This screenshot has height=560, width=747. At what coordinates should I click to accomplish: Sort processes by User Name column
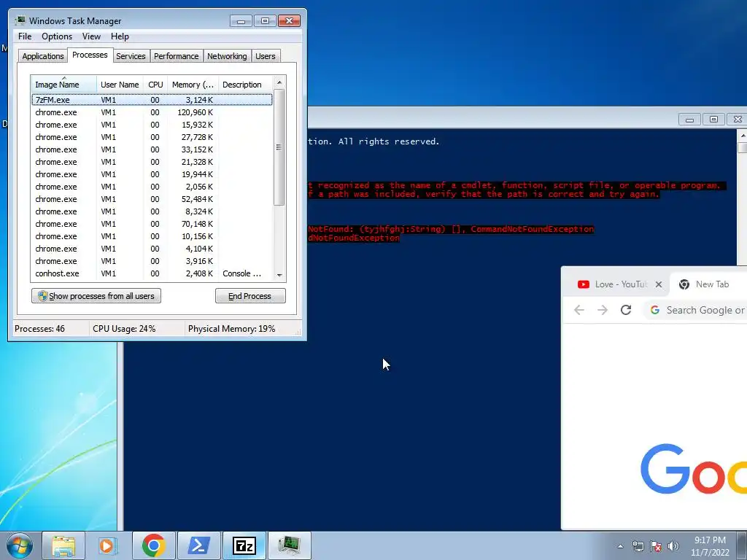pyautogui.click(x=120, y=85)
